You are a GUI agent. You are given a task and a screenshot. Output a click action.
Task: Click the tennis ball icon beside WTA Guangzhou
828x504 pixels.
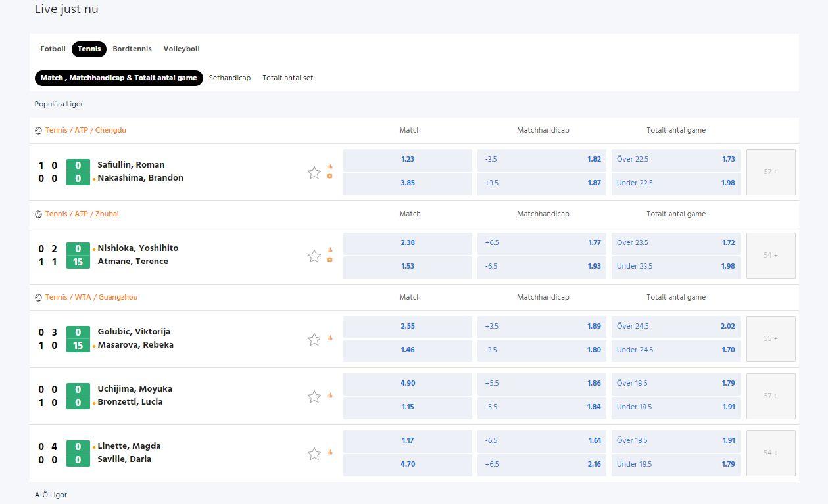pyautogui.click(x=38, y=297)
